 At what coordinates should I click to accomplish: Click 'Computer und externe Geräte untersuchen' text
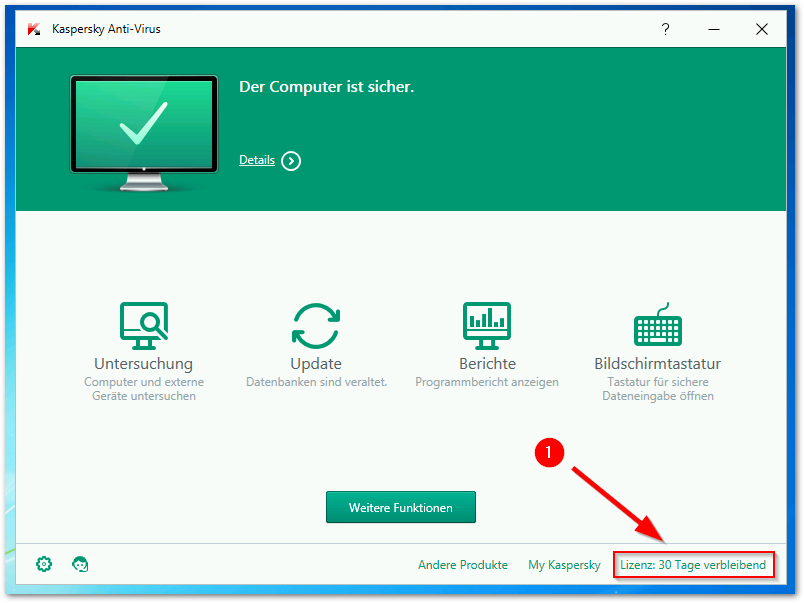click(144, 389)
